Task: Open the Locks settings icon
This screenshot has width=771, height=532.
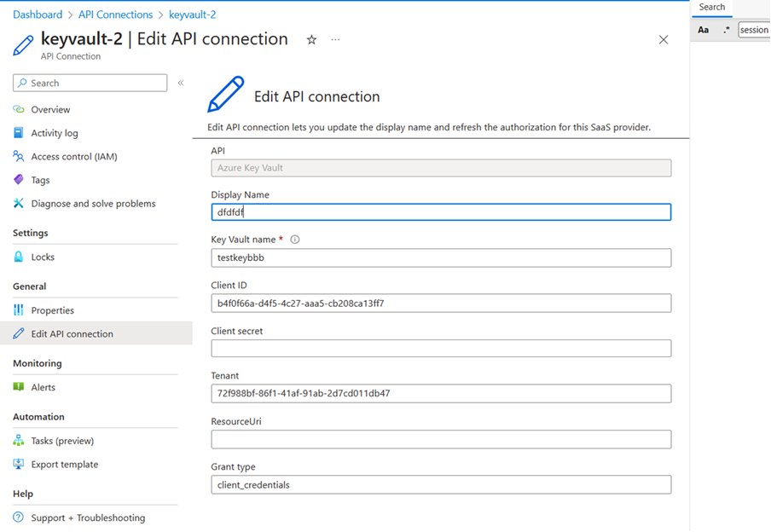Action: click(19, 257)
